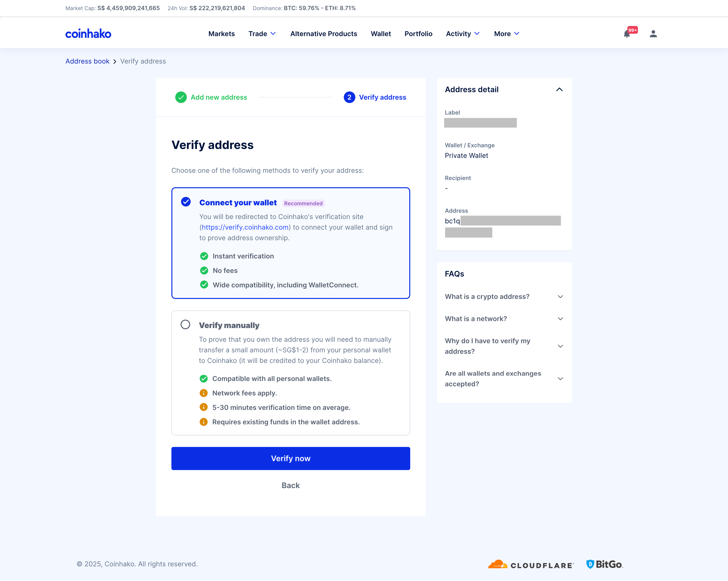
Task: Select the Connect your wallet radio option
Action: [186, 202]
